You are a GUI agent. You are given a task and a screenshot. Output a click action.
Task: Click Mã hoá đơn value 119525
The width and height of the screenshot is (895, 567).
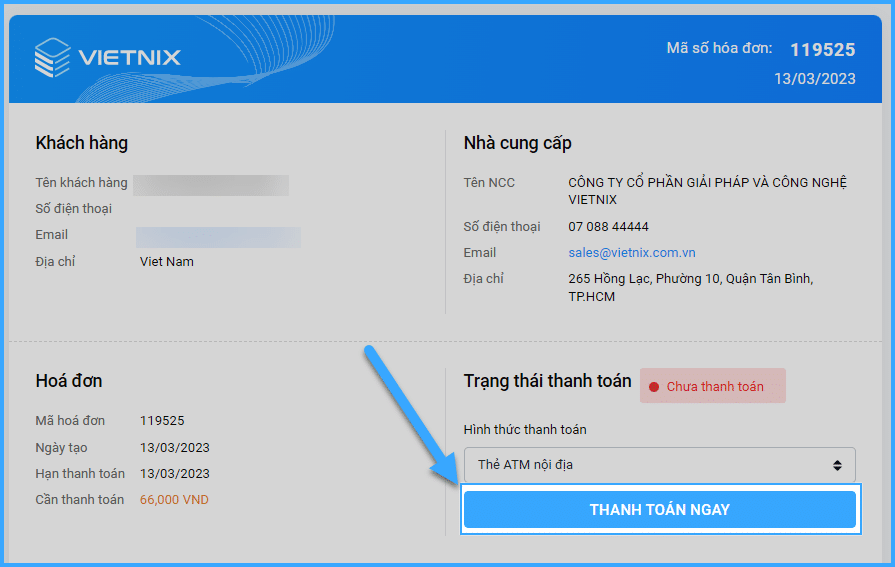click(162, 421)
